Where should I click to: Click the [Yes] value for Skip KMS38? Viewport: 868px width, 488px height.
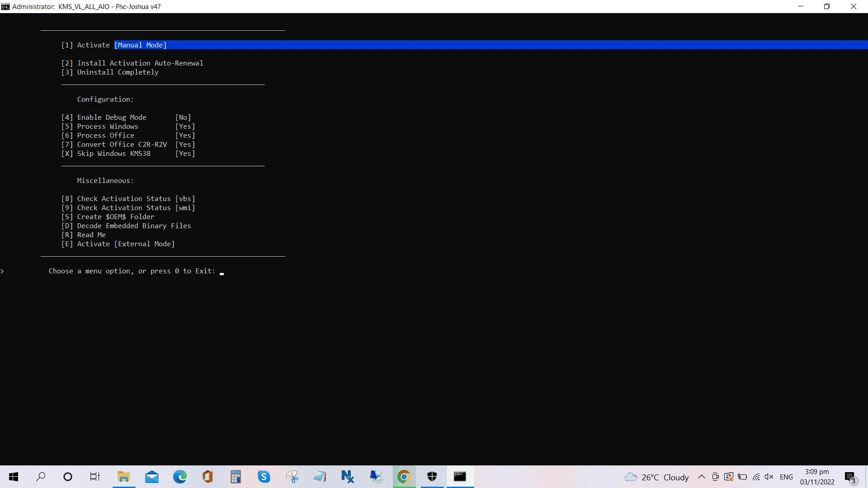tap(185, 154)
